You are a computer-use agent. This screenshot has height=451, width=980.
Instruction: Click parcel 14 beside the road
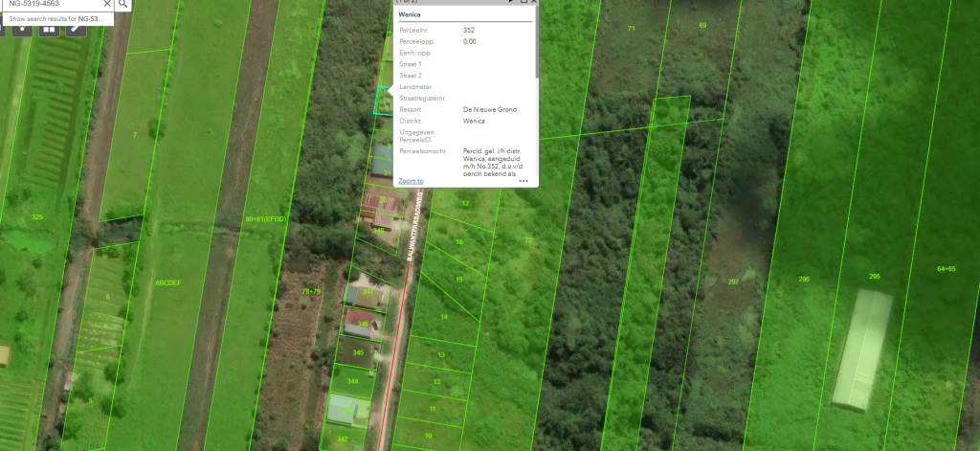(x=442, y=317)
